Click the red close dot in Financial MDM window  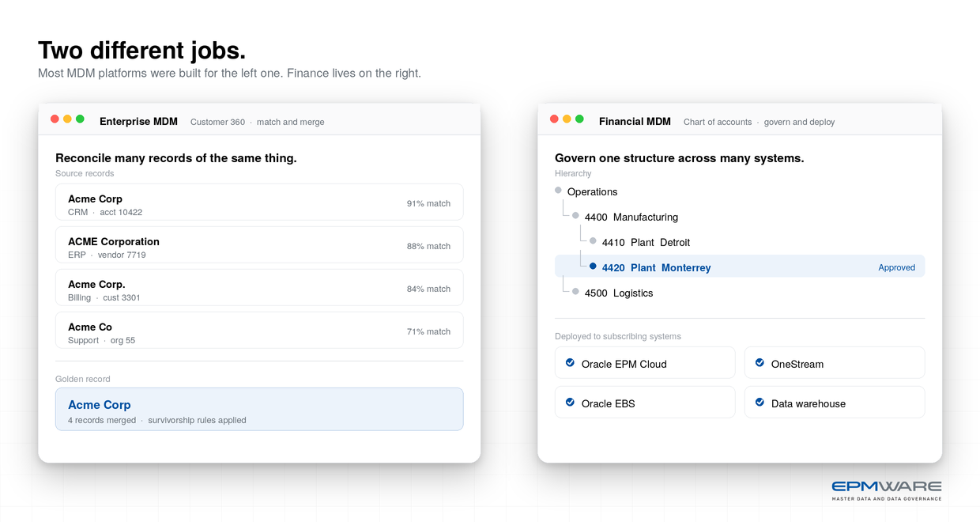click(x=554, y=119)
